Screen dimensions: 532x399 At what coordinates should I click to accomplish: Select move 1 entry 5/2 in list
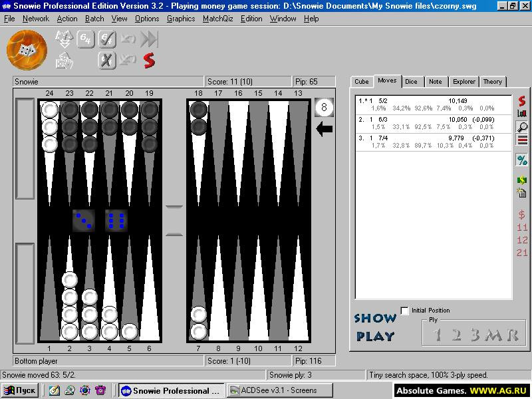(434, 104)
